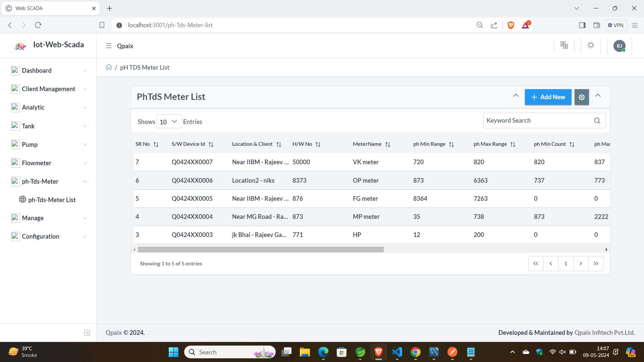Click the horizontal table scrollbar
This screenshot has width=644, height=362.
click(261, 250)
